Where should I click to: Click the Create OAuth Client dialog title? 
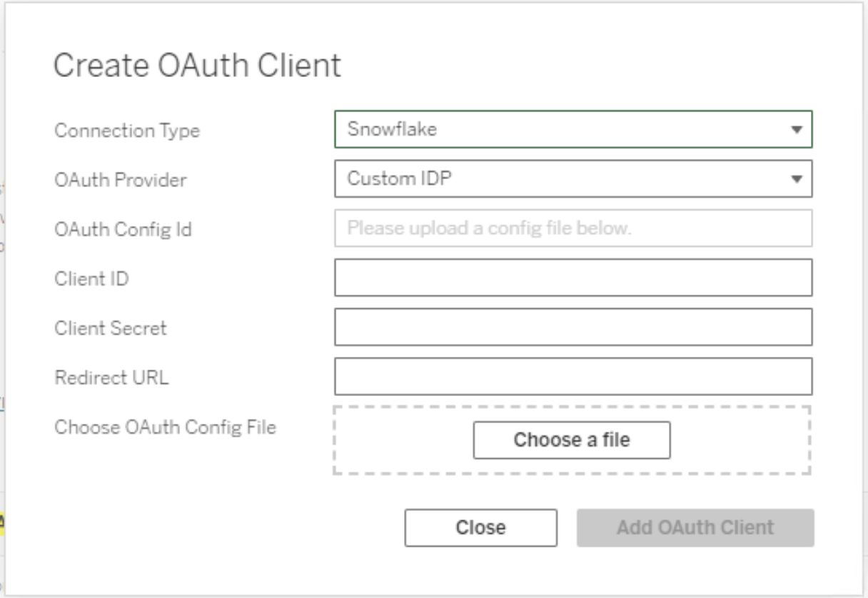[x=197, y=66]
